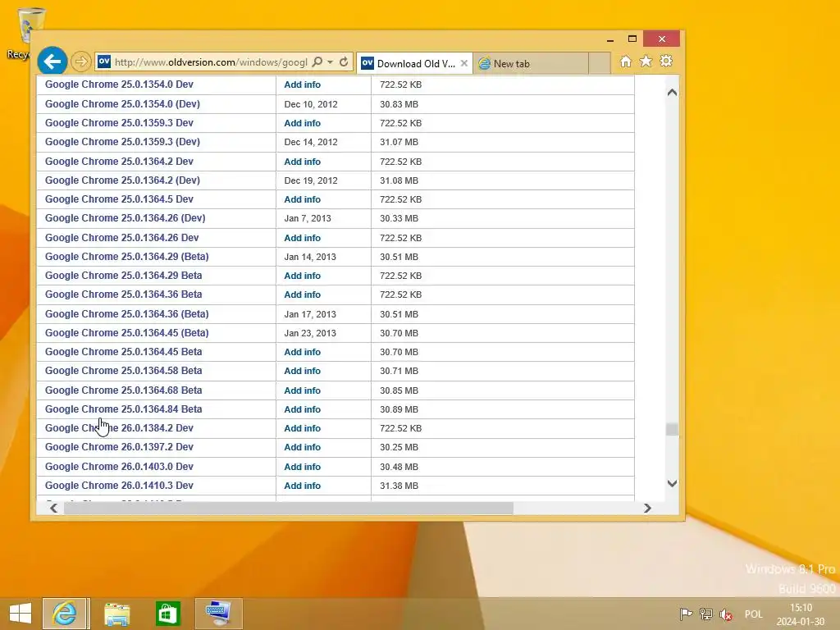Go back with the blue back arrow
This screenshot has width=840, height=630.
coord(52,62)
